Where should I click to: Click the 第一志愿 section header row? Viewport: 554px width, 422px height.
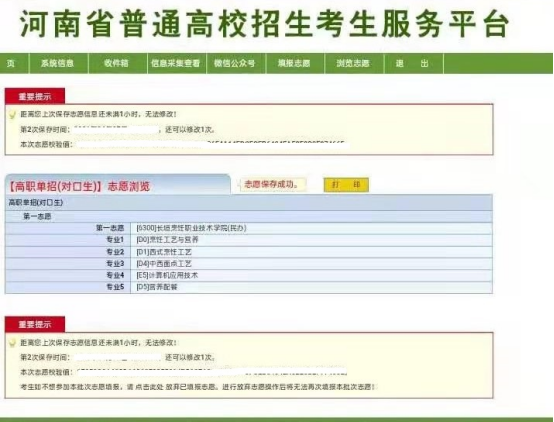(x=249, y=216)
